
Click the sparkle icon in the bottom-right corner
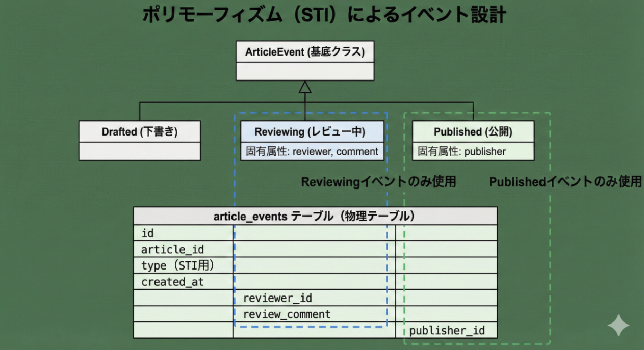point(618,325)
